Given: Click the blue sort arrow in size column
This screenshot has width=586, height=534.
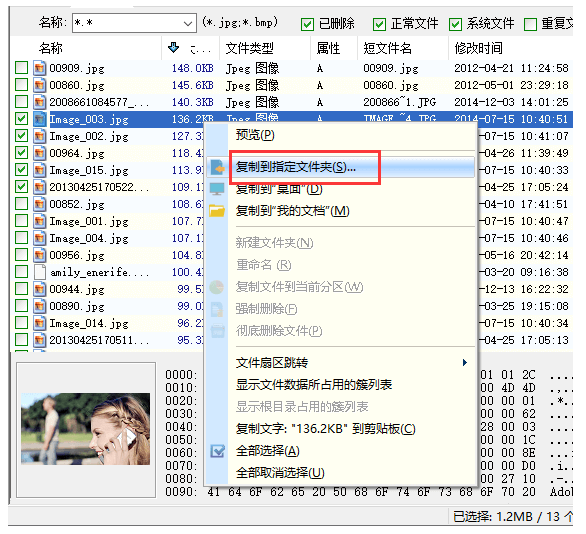Looking at the screenshot, I should tap(173, 48).
